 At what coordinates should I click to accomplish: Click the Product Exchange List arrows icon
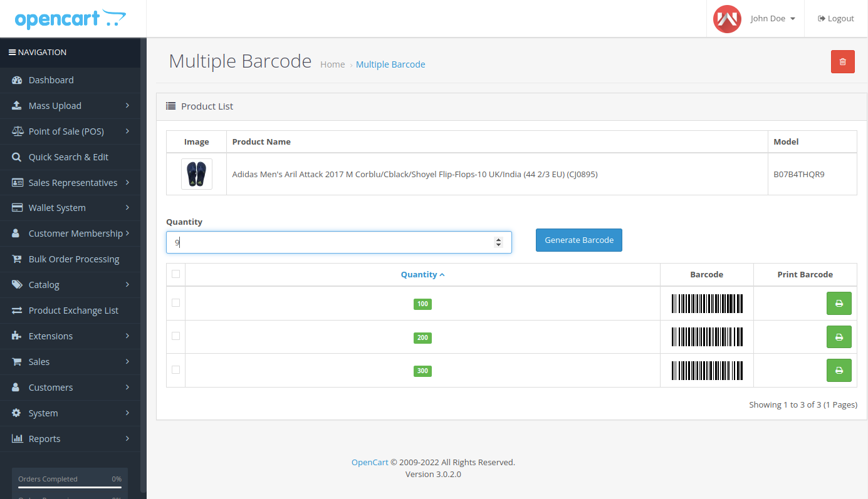tap(17, 311)
